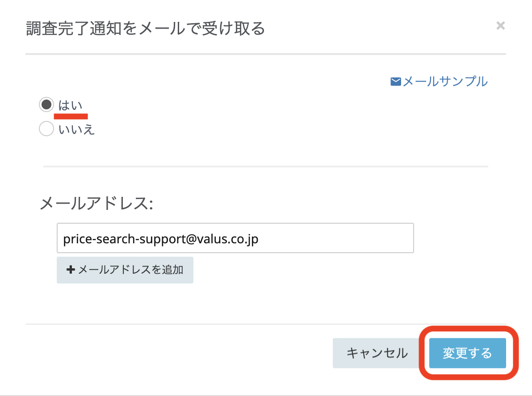This screenshot has width=532, height=396.
Task: Click the price-search-support@valus.co.jp text in the field
Action: [161, 239]
